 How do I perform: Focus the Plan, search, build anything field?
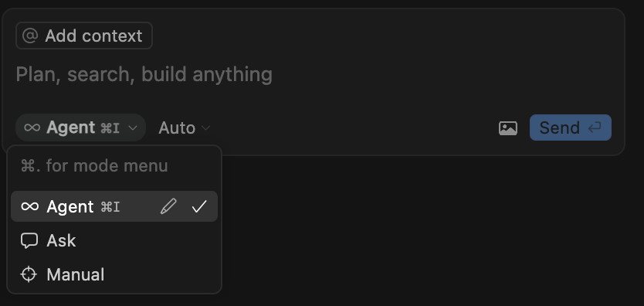pyautogui.click(x=312, y=74)
